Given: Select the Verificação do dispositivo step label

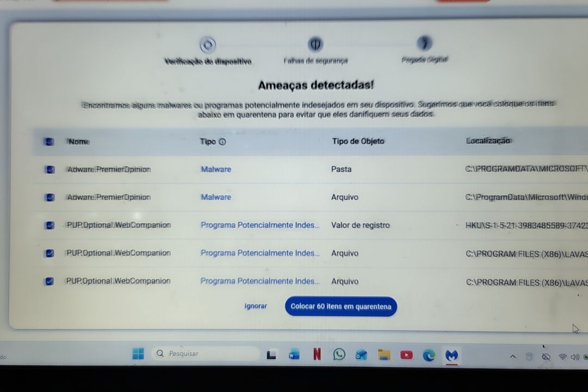Looking at the screenshot, I should pos(208,62).
